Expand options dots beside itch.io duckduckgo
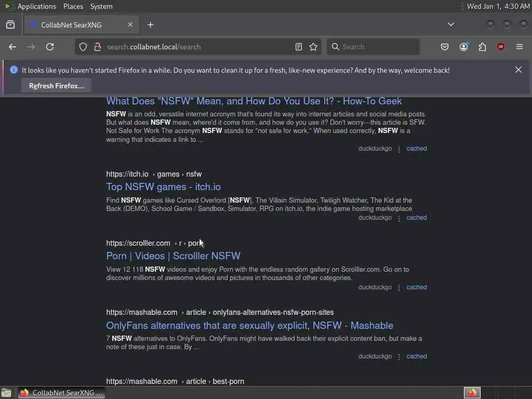The height and width of the screenshot is (399, 532). click(399, 219)
